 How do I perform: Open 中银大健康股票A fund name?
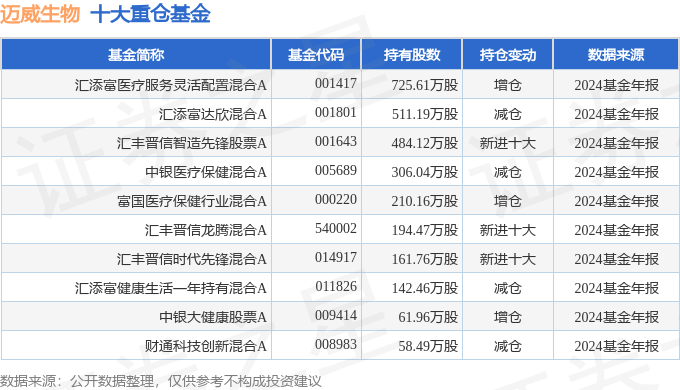pos(212,317)
